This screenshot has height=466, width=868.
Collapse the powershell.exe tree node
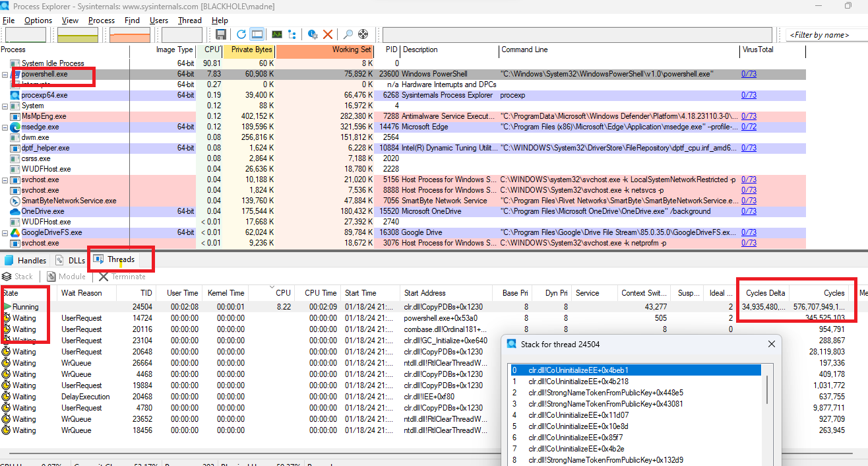click(5, 74)
